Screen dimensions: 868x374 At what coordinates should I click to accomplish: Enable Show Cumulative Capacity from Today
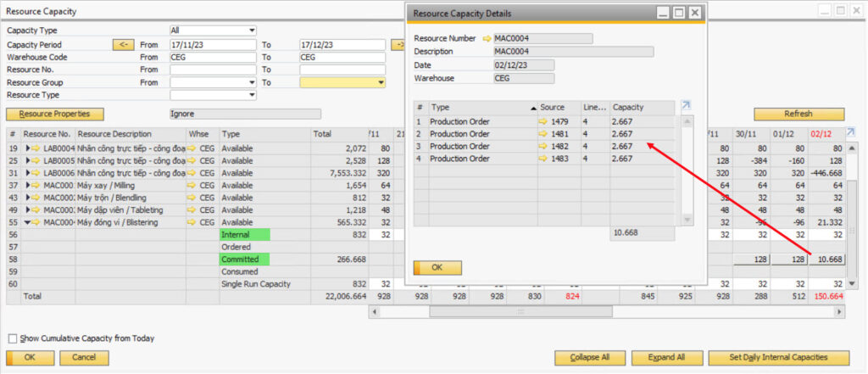[x=12, y=338]
